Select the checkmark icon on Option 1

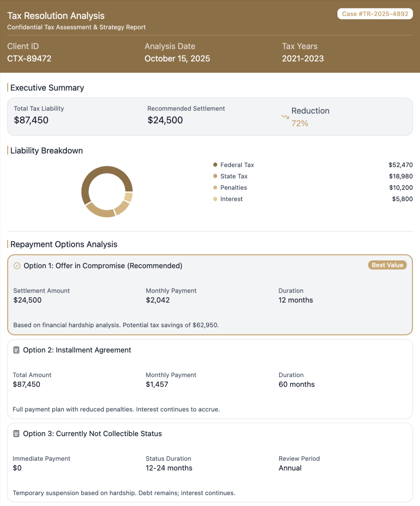(x=17, y=266)
